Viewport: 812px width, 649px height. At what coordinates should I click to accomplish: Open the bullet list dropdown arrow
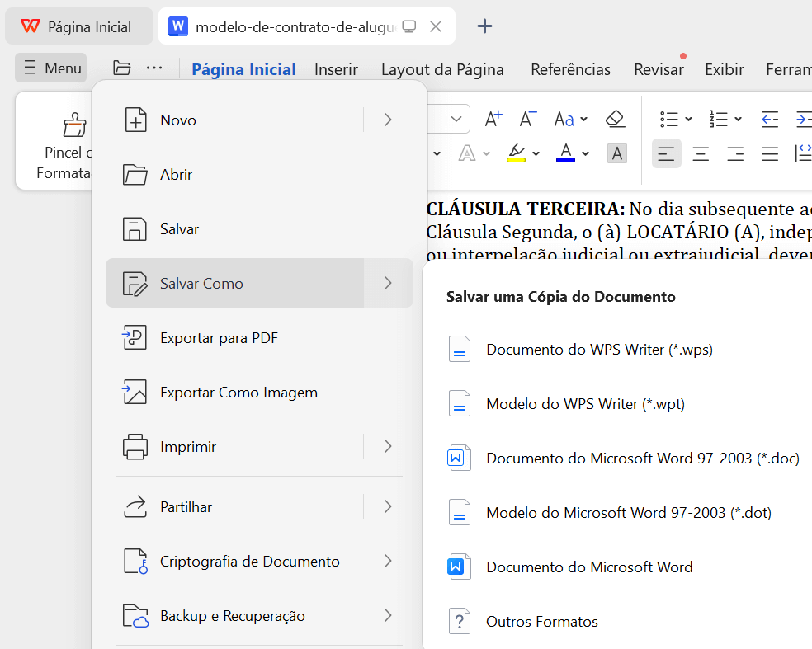point(689,120)
